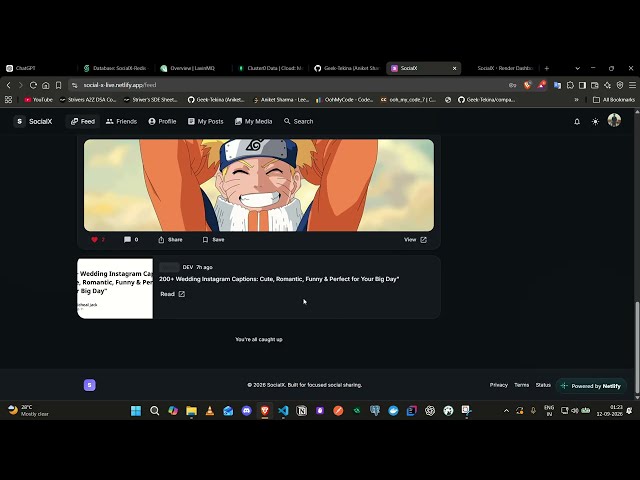Open the weather widget Mostly clear
The image size is (640, 480).
[x=28, y=410]
